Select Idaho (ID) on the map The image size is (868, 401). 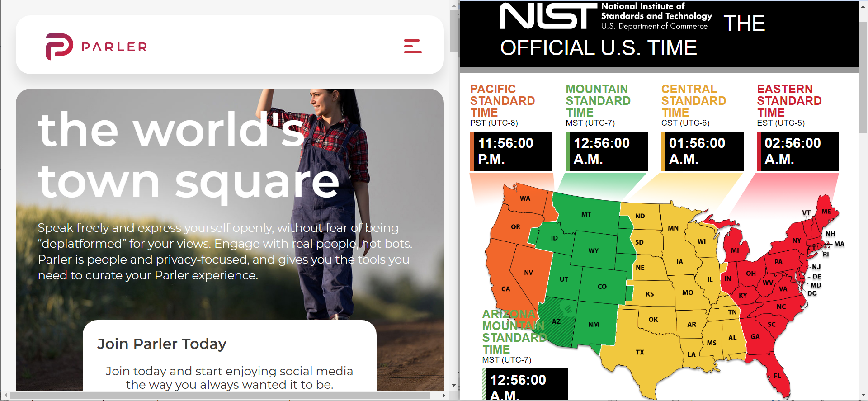tap(554, 238)
